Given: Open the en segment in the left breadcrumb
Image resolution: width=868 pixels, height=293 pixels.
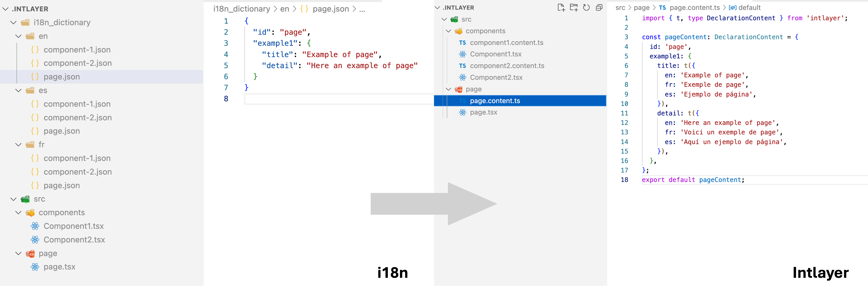Looking at the screenshot, I should 285,9.
